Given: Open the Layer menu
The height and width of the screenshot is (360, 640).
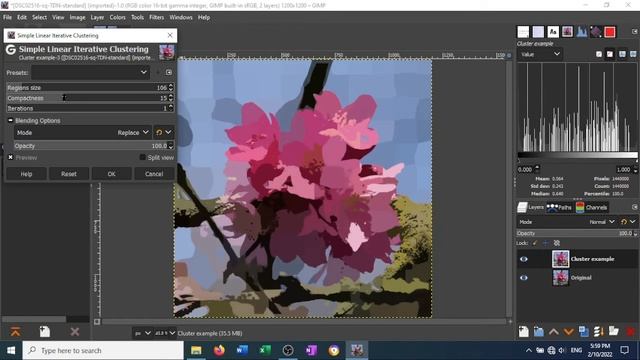Looking at the screenshot, I should click(x=97, y=18).
